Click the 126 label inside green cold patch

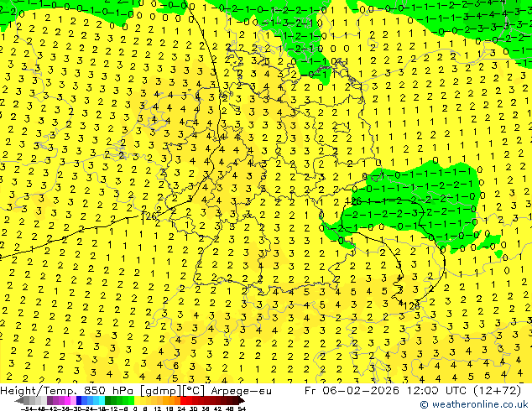[x=353, y=200]
